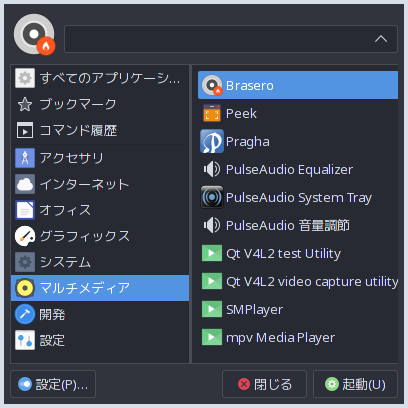Screen dimensions: 408x408
Task: Click inside the search input field
Action: pos(217,39)
